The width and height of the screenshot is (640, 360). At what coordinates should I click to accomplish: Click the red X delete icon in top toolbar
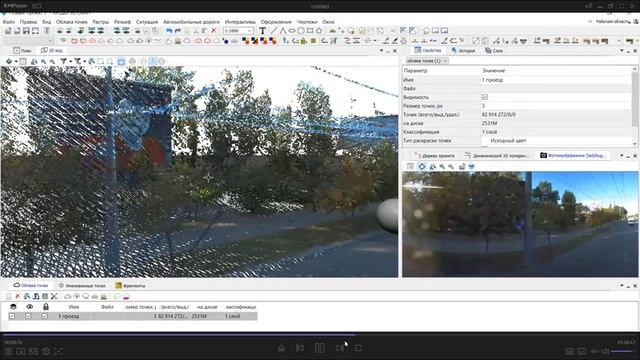(x=213, y=31)
